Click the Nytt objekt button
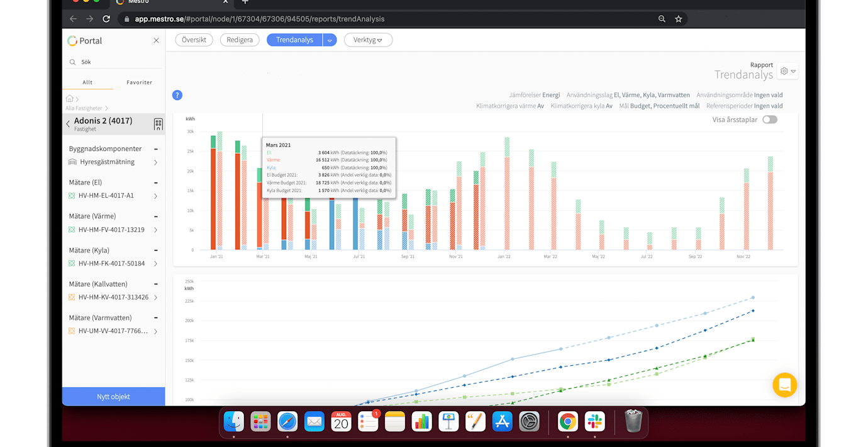868x447 pixels. click(x=113, y=397)
